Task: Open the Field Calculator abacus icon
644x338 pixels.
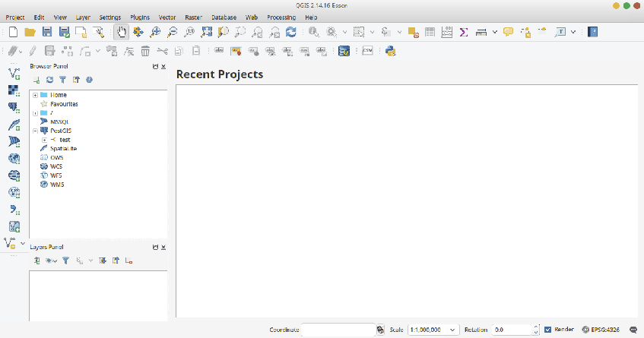Action: click(447, 32)
